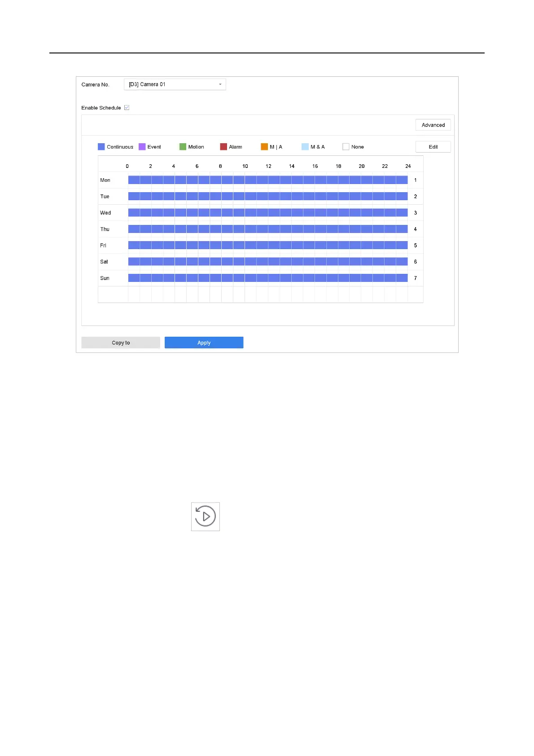Image resolution: width=534 pixels, height=756 pixels.
Task: Click the Apply button
Action: (204, 343)
